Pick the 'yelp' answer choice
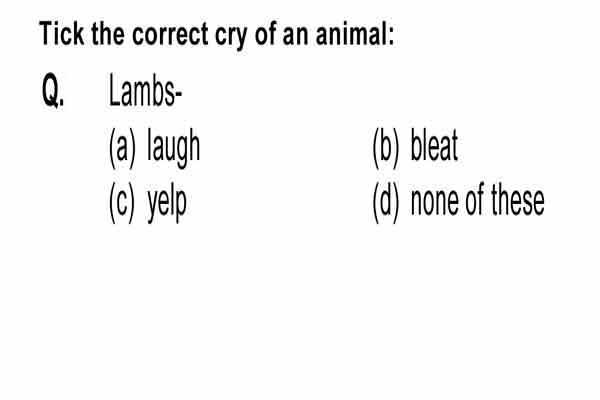 [167, 204]
